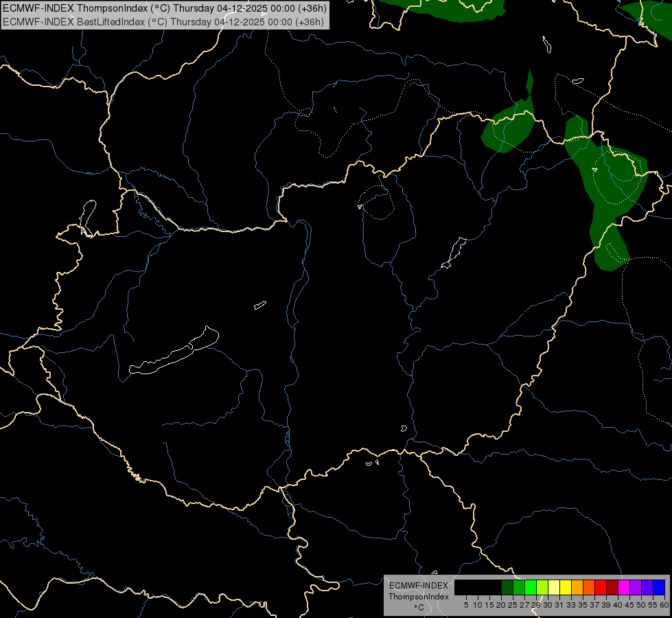Select the indigo 50–55 legend swatch
672x618 pixels.
click(647, 587)
